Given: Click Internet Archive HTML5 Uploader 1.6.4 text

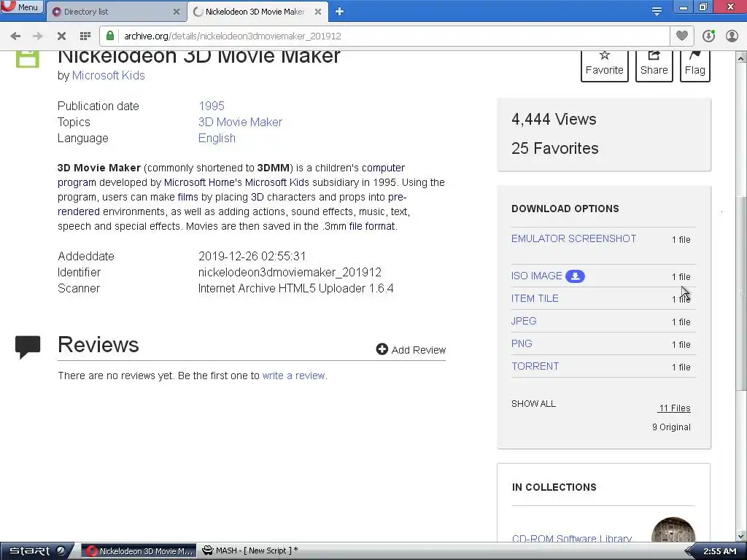Looking at the screenshot, I should pos(296,288).
